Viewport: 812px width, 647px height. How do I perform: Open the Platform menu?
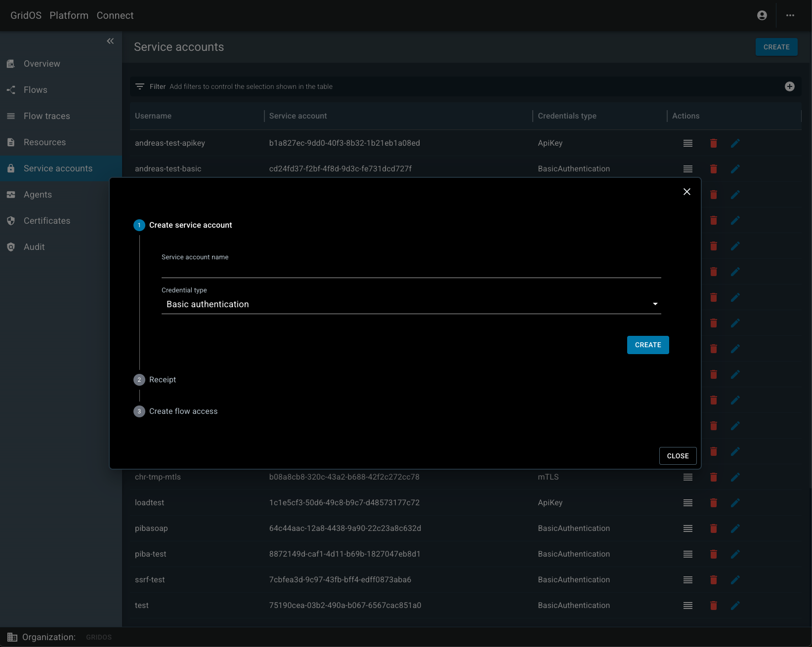69,15
